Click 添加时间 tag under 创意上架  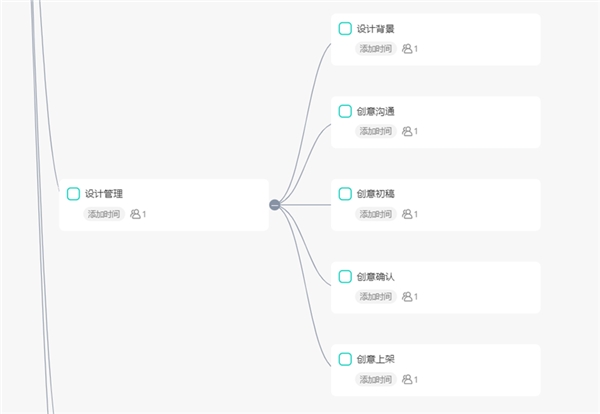click(x=375, y=379)
